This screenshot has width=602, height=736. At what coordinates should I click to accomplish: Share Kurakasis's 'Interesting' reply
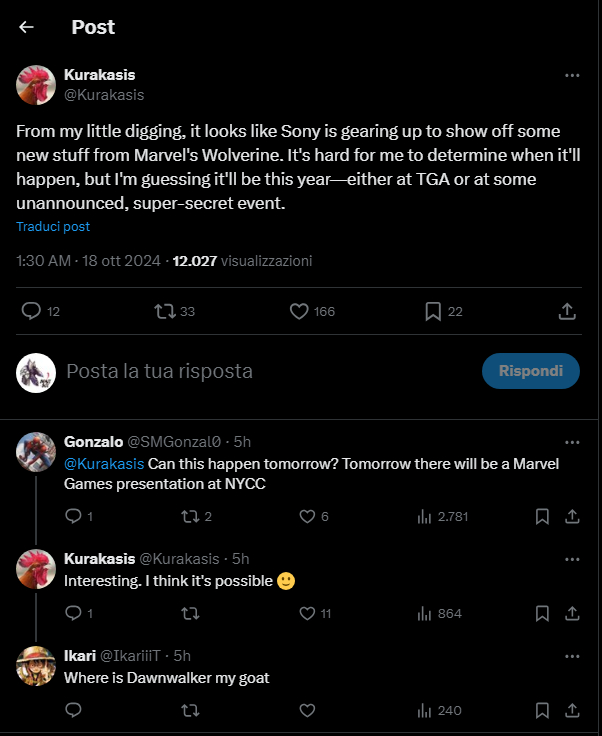pos(572,613)
